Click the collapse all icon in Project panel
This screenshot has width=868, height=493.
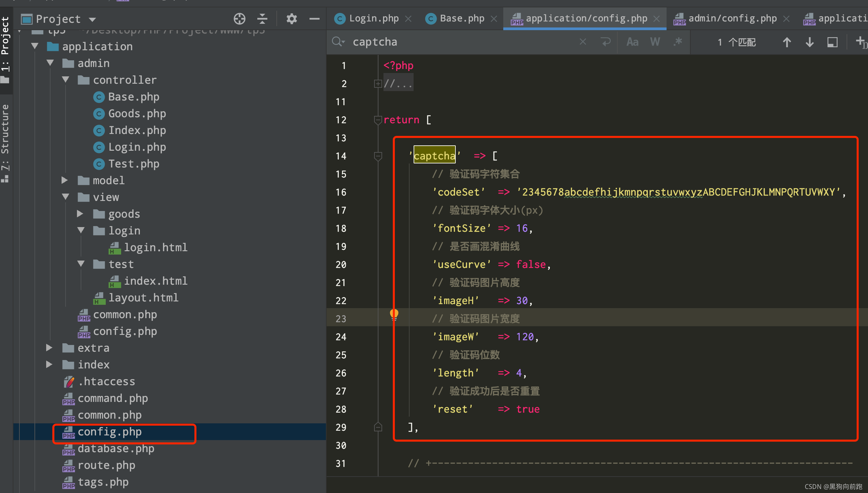click(x=262, y=19)
